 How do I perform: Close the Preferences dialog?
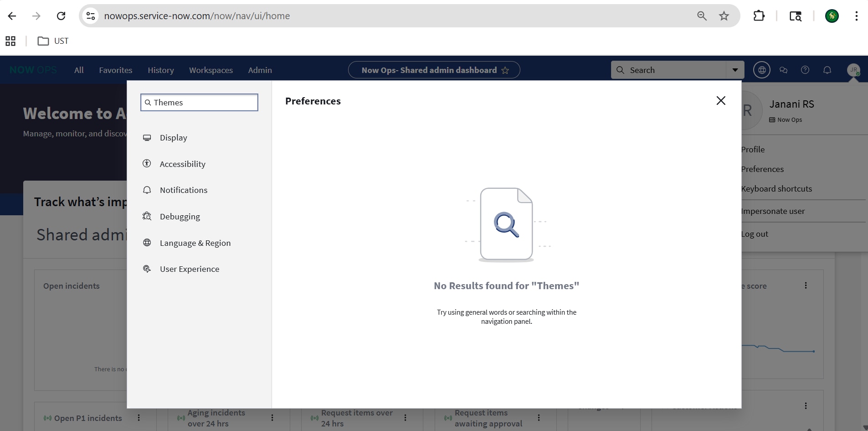[721, 101]
